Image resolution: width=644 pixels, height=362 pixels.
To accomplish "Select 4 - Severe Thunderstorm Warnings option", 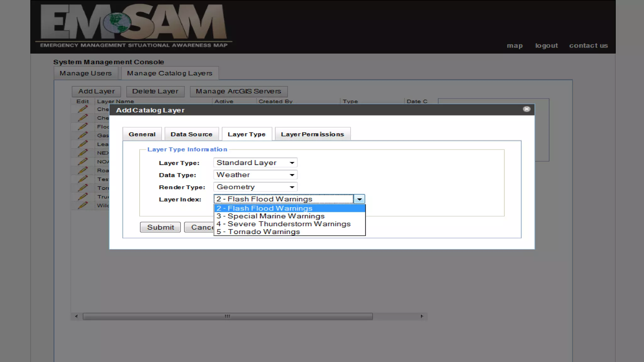I will click(x=283, y=224).
